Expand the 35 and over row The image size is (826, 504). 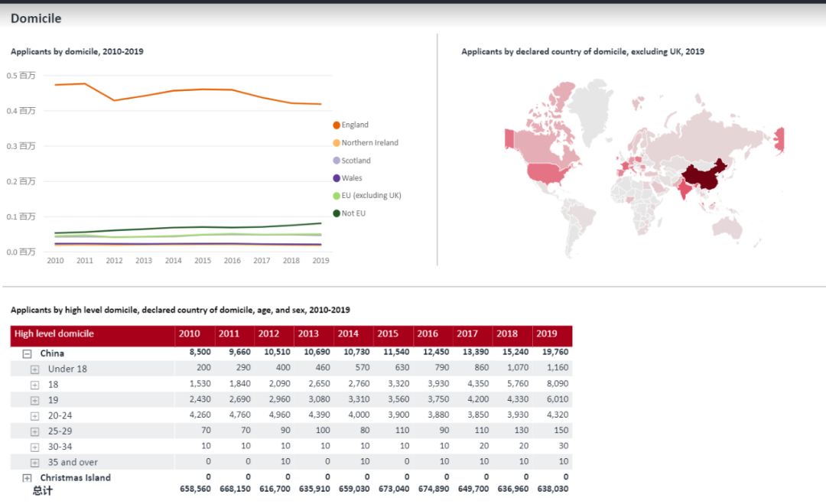click(34, 463)
